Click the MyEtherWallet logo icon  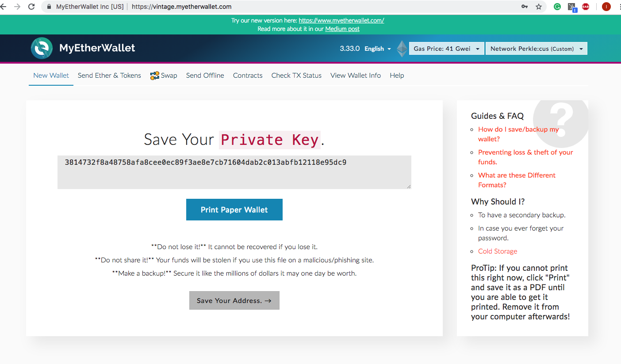point(42,48)
